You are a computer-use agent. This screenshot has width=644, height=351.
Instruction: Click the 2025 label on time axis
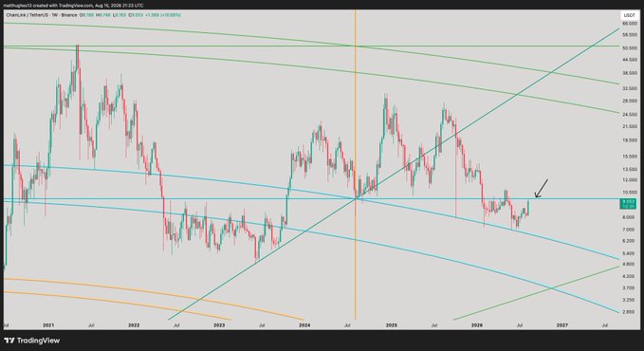tap(392, 325)
